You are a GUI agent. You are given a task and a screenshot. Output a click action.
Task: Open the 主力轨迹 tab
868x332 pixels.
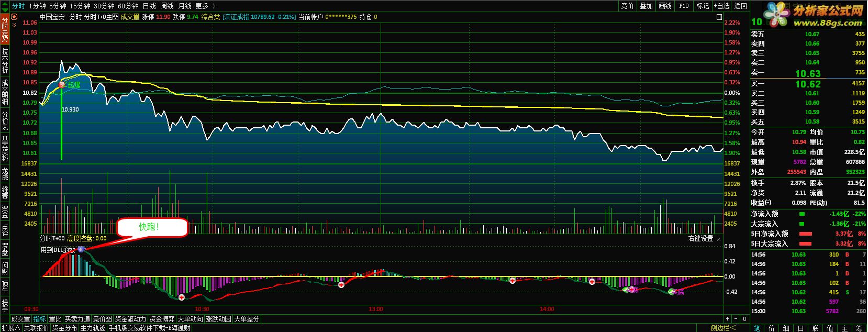click(x=93, y=328)
